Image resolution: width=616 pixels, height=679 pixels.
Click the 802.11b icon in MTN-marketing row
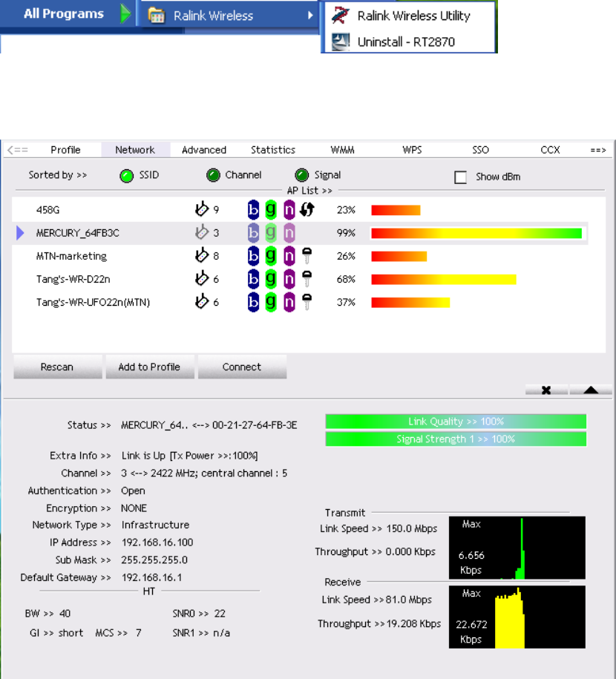253,256
